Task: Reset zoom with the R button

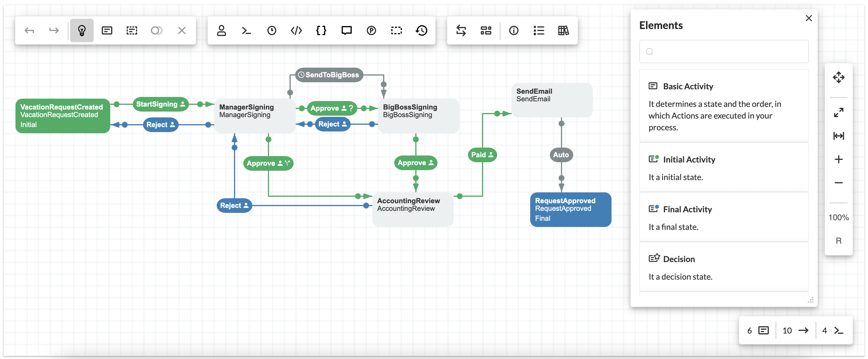Action: click(839, 240)
